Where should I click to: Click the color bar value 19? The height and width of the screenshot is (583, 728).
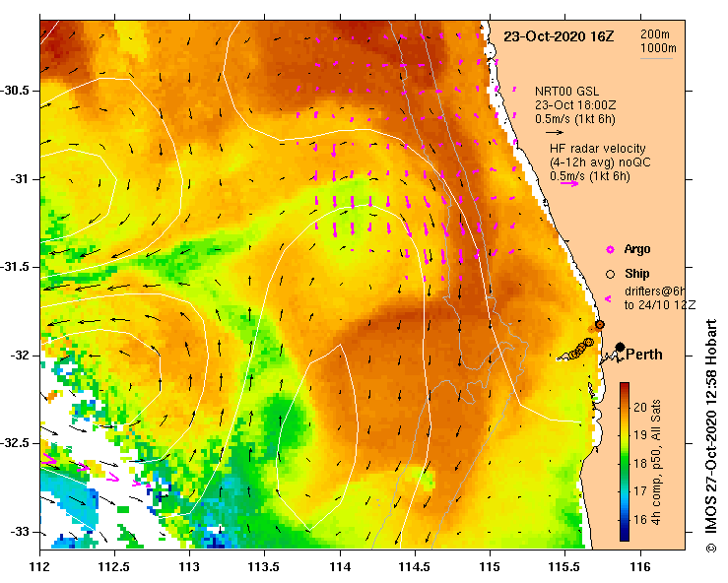(640, 435)
